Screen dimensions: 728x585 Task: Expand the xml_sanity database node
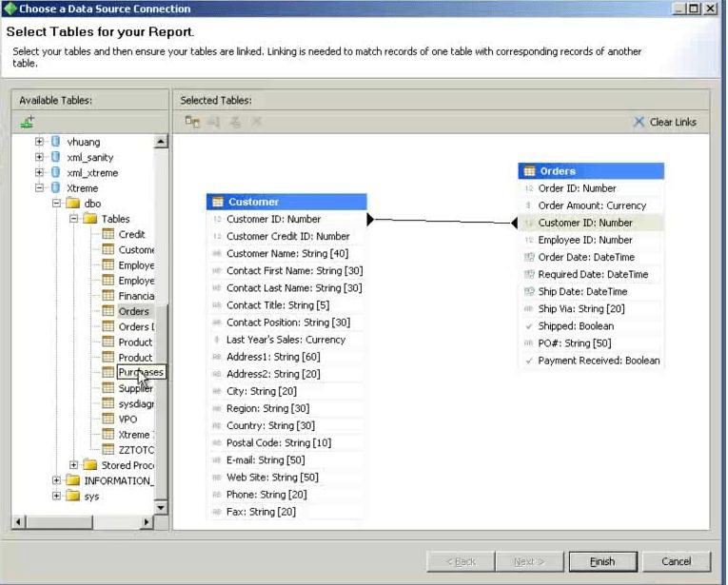click(x=40, y=158)
